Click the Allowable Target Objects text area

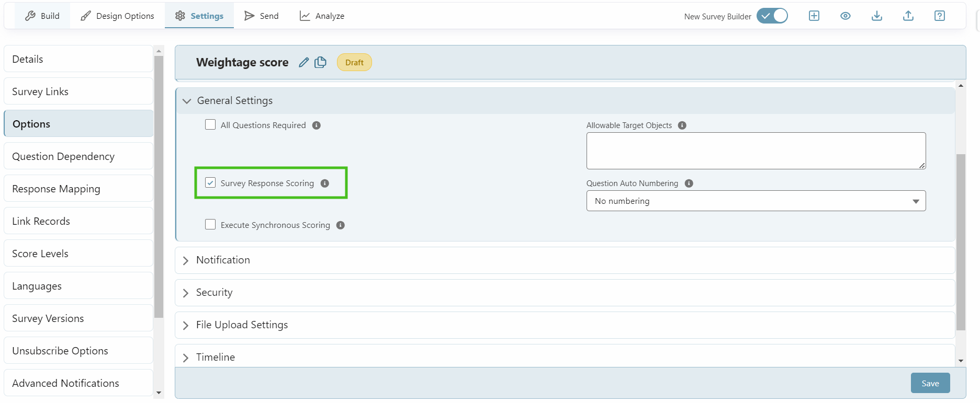click(756, 151)
